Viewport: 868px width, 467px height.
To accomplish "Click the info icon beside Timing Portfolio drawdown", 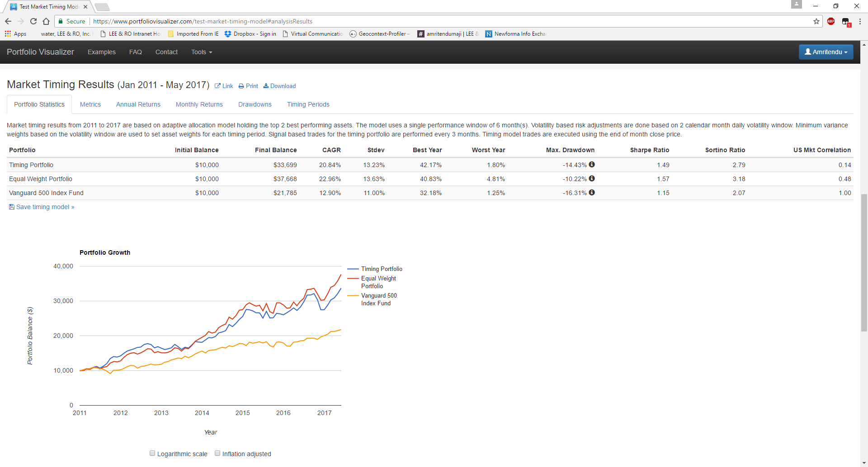I will 591,165.
